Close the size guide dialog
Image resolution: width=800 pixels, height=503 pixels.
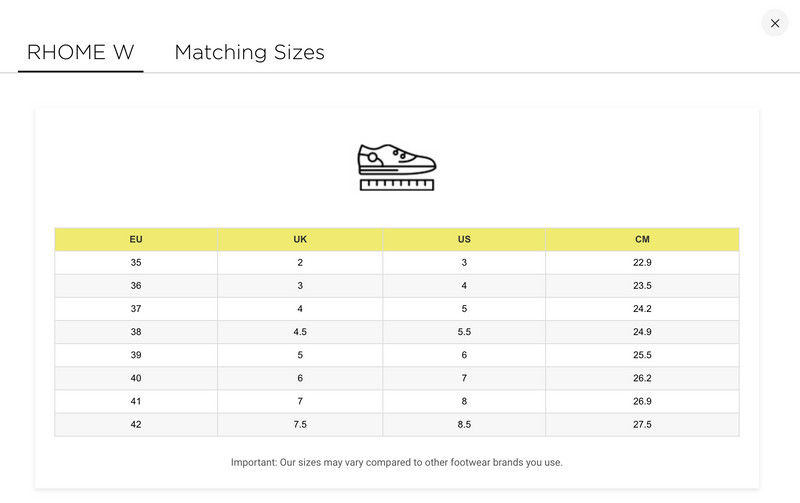(x=774, y=23)
